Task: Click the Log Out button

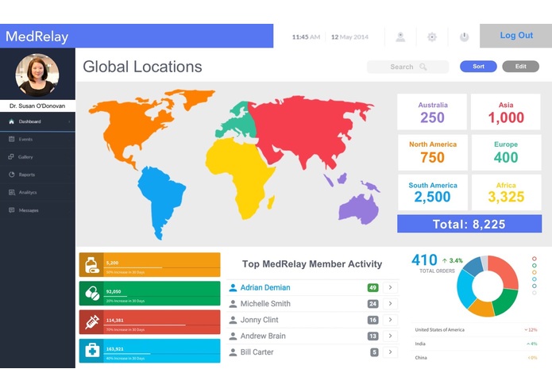Action: [515, 36]
